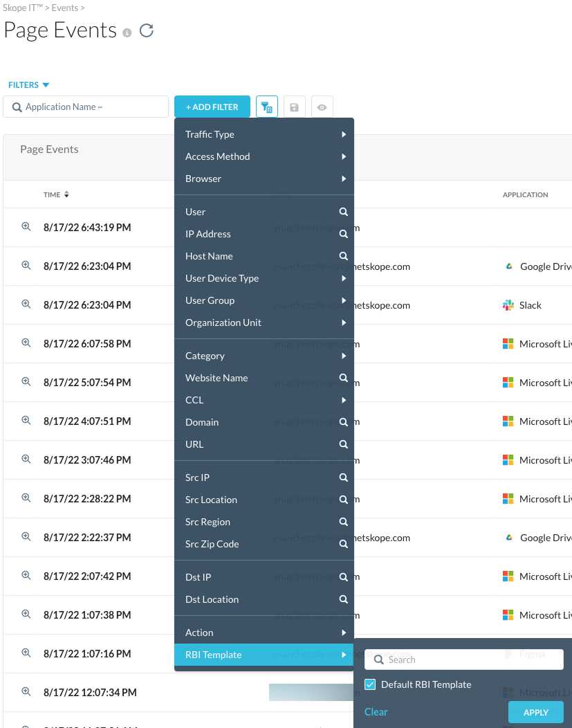Go to Skope IT breadcrumb
Screen dimensions: 572x728
tap(22, 8)
